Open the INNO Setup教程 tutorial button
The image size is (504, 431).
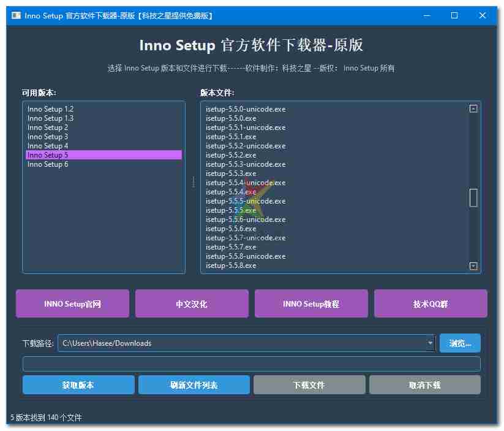point(311,303)
